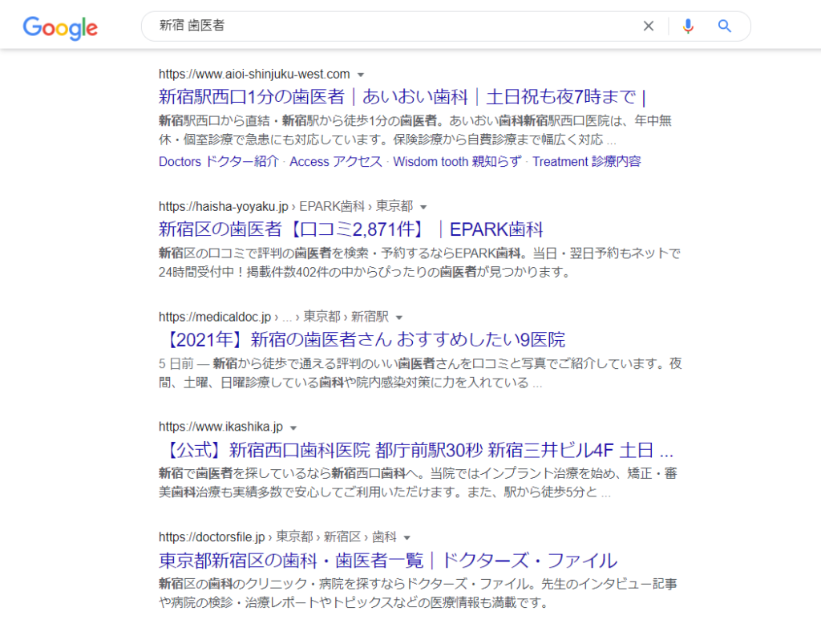Click the URL https://www.aioi-shinjuku-west.com

coord(254,75)
